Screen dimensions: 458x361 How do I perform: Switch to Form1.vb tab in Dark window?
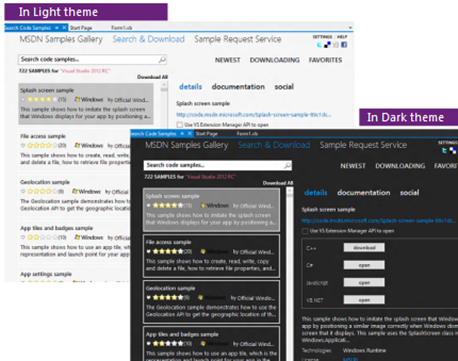click(247, 134)
